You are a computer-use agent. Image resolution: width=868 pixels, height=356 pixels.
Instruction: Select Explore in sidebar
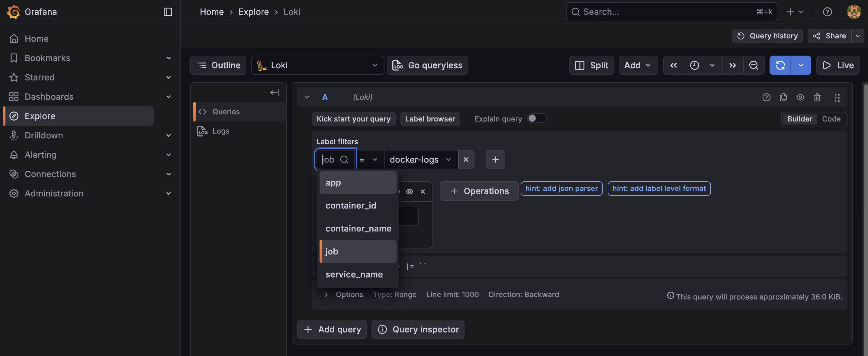tap(79, 116)
